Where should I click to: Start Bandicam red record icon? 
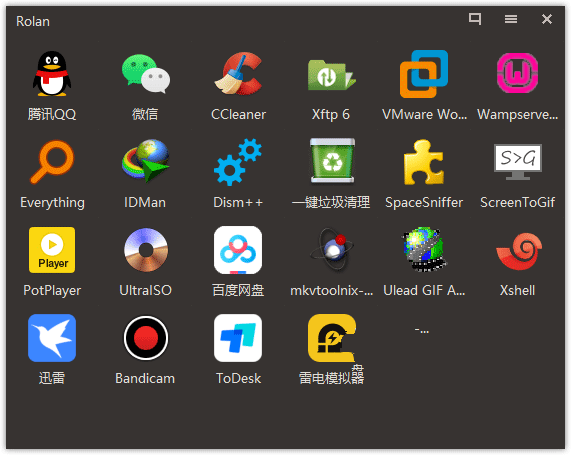(x=146, y=338)
